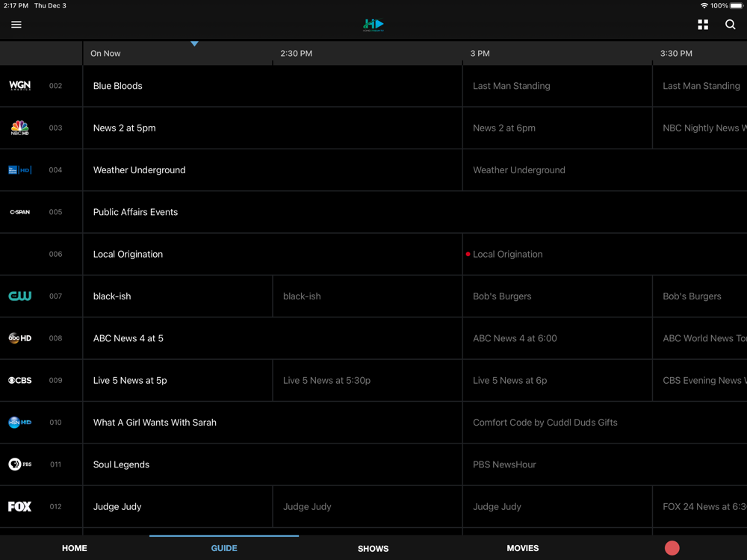Open Judge Judy at 3 PM
This screenshot has height=560, width=747.
[557, 506]
